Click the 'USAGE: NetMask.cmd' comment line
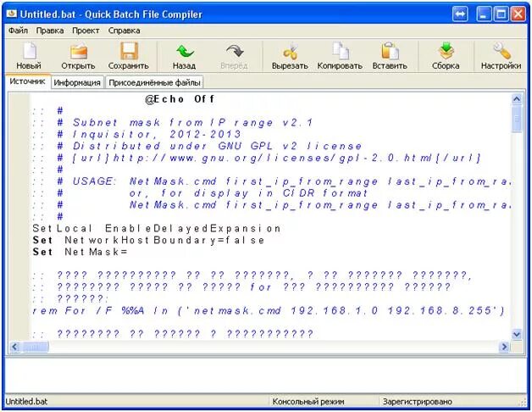Screen dimensions: 532x412 tap(291, 181)
